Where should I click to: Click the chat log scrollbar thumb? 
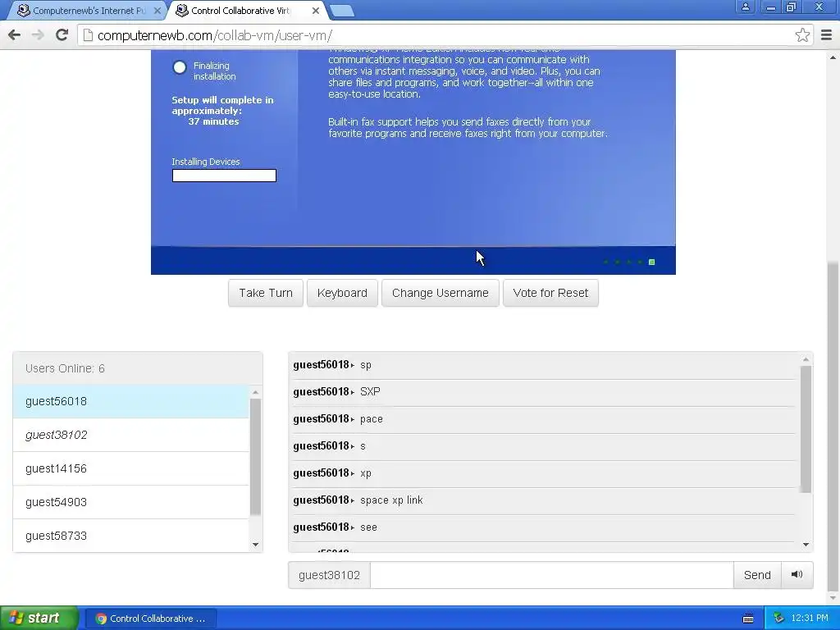tap(806, 430)
